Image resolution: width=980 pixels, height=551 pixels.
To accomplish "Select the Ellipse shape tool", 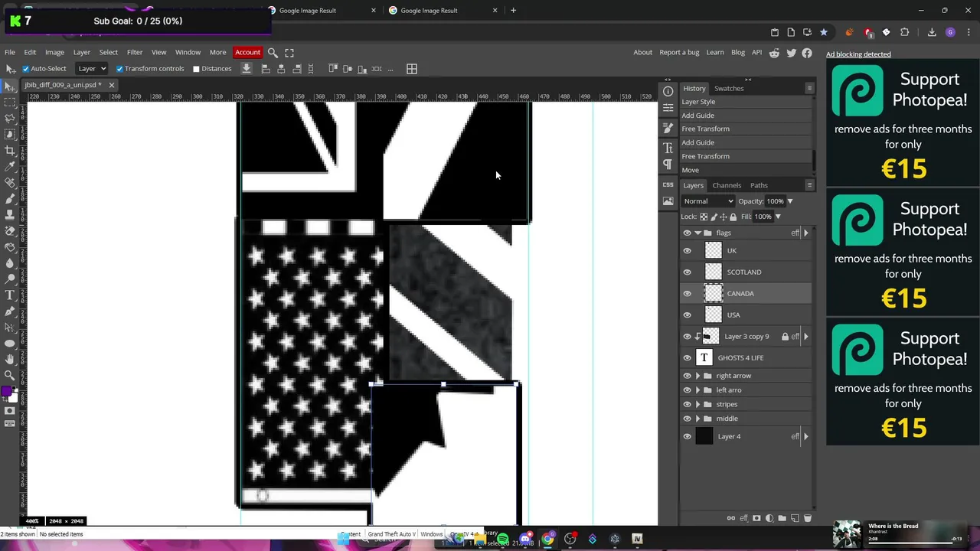I will pos(10,343).
